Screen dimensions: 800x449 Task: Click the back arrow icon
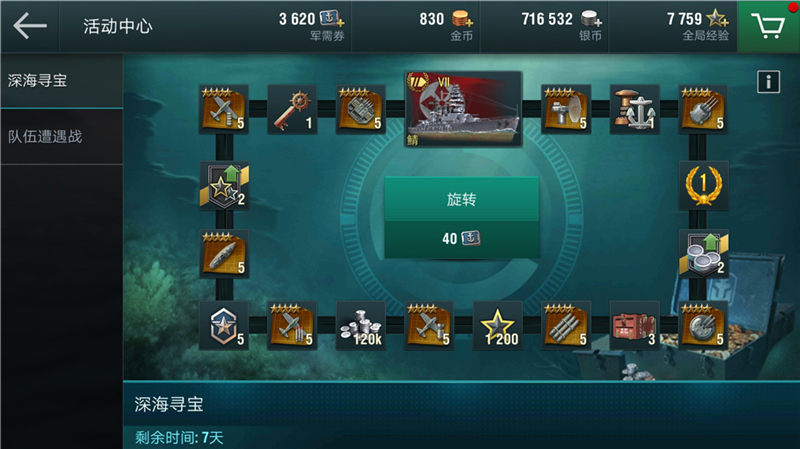(x=30, y=26)
